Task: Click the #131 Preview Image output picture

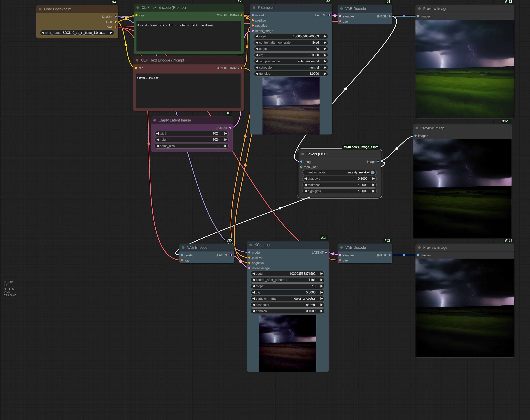Action: 465,308
